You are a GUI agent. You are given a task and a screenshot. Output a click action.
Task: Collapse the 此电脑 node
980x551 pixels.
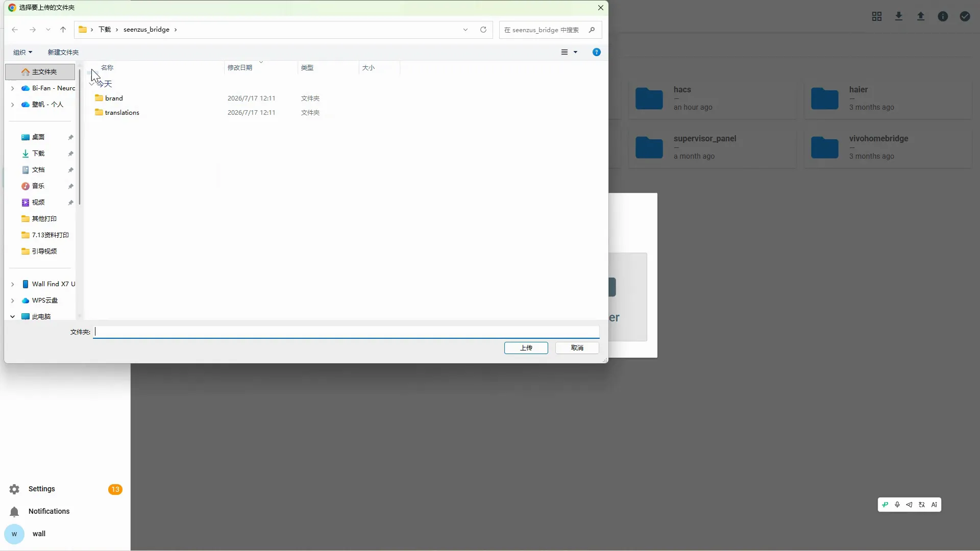point(13,317)
